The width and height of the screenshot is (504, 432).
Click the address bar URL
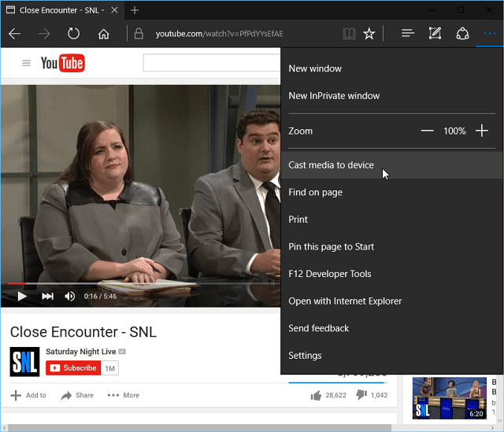(x=219, y=34)
